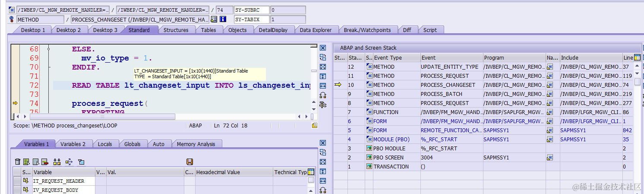Click the line number 74 field at top
The height and width of the screenshot is (194, 644).
(x=224, y=10)
